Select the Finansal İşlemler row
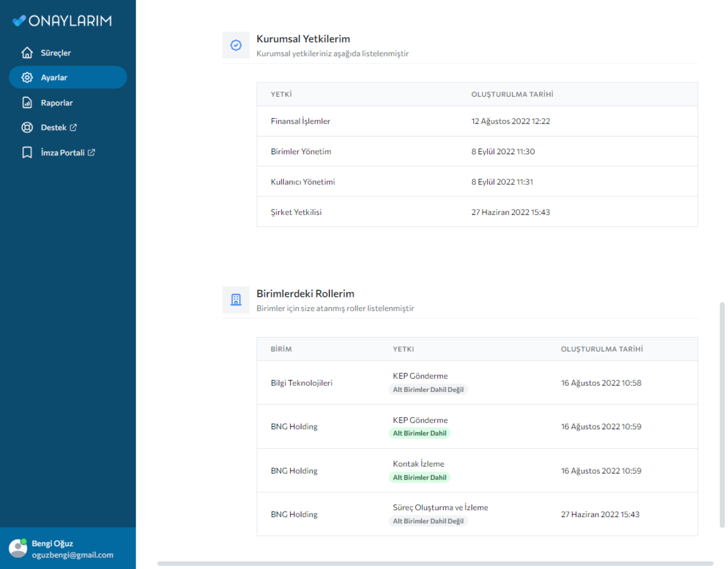The image size is (728, 569). [477, 121]
